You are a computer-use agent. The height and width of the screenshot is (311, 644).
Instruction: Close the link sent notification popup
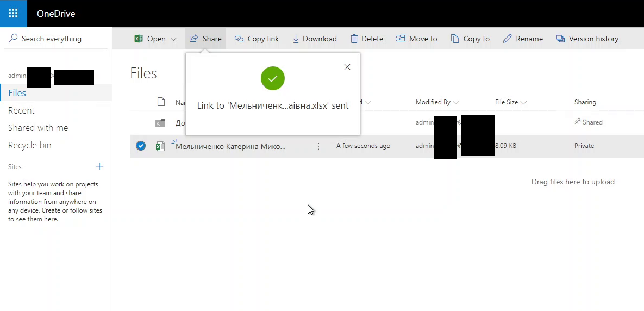pyautogui.click(x=347, y=67)
